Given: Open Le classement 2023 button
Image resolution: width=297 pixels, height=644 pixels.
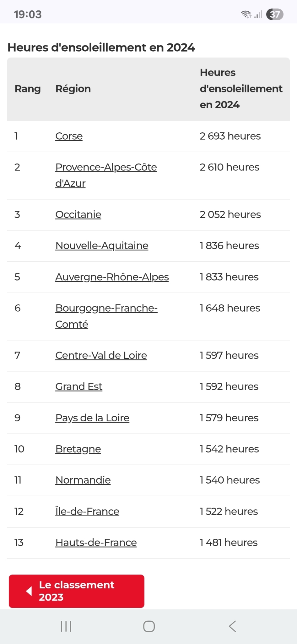Looking at the screenshot, I should pos(77,591).
